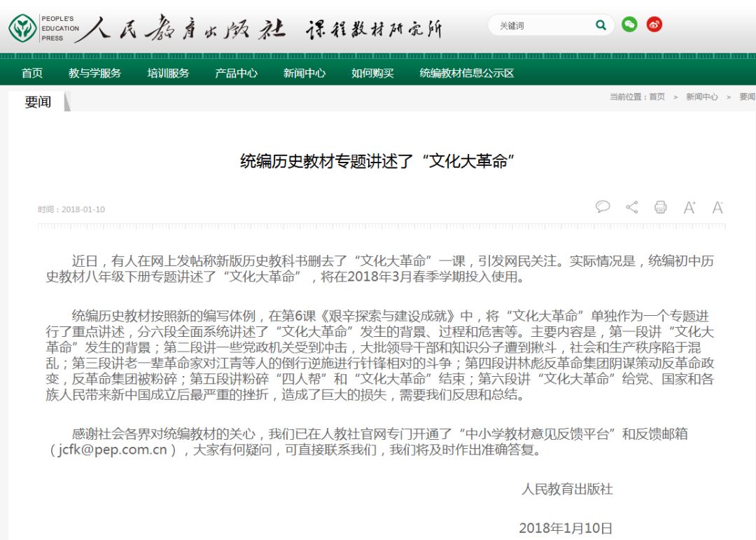Open the 新闻中心 menu
Screen dimensions: 756x540
(304, 73)
